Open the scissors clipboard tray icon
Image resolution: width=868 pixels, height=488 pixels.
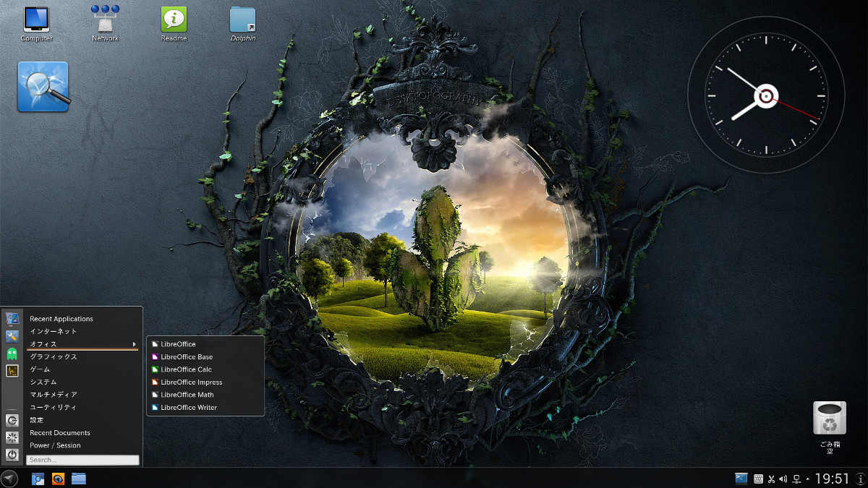tap(771, 479)
